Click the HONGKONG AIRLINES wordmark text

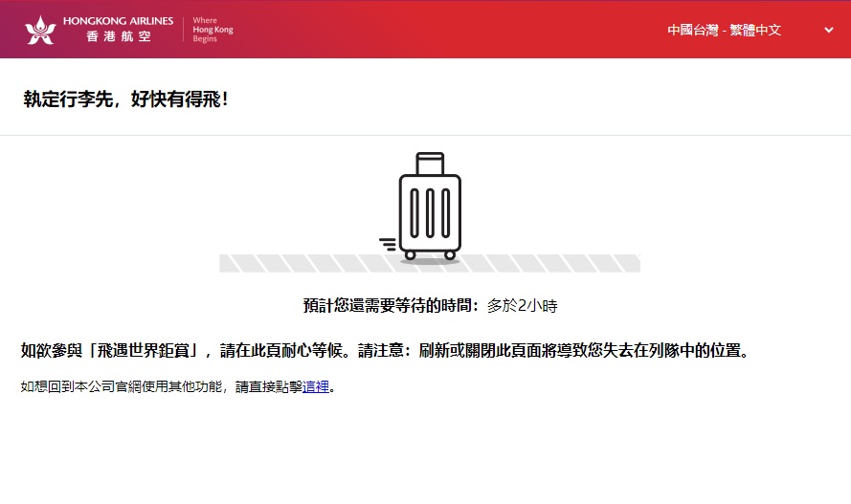tap(118, 21)
